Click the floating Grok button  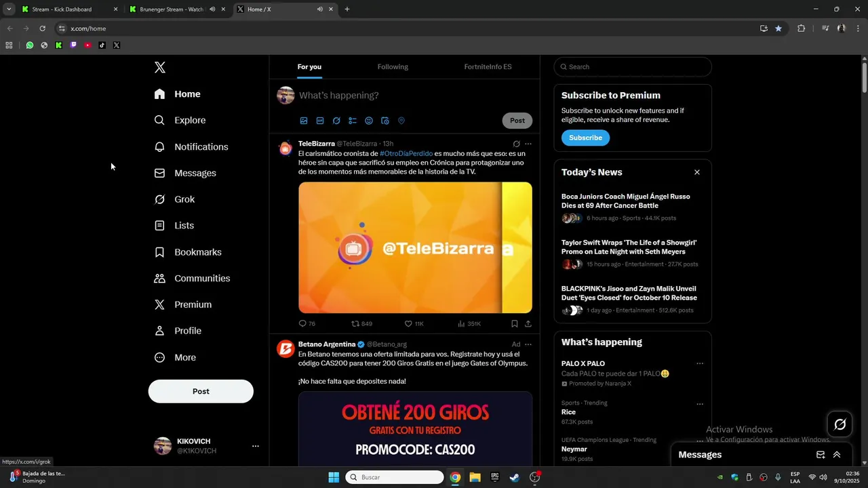(840, 424)
